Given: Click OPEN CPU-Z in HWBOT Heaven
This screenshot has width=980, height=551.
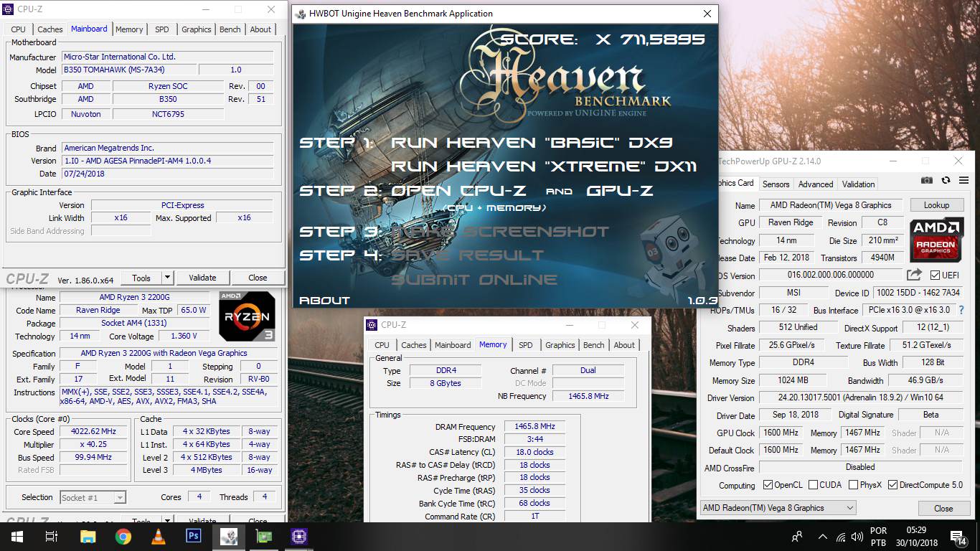Looking at the screenshot, I should coord(458,191).
